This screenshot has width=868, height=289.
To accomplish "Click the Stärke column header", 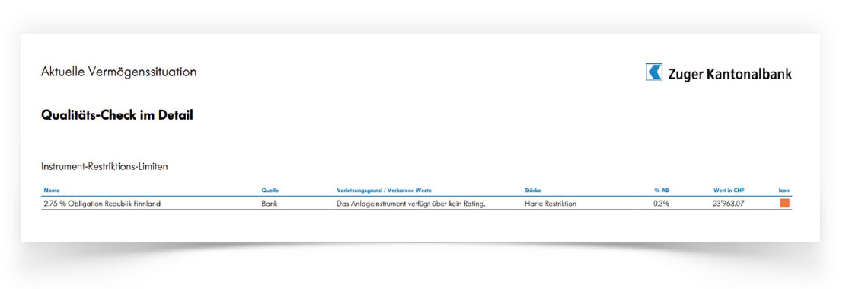I will [x=533, y=191].
